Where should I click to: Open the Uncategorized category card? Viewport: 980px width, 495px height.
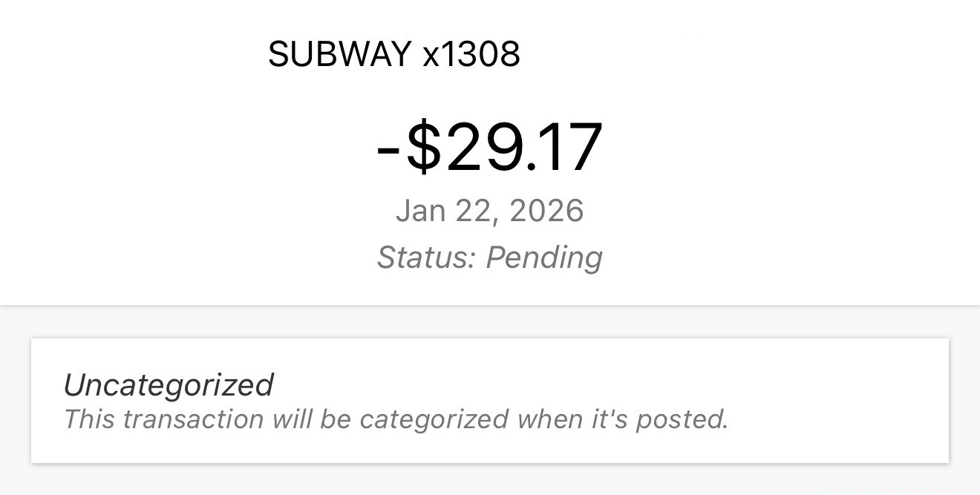[x=489, y=401]
